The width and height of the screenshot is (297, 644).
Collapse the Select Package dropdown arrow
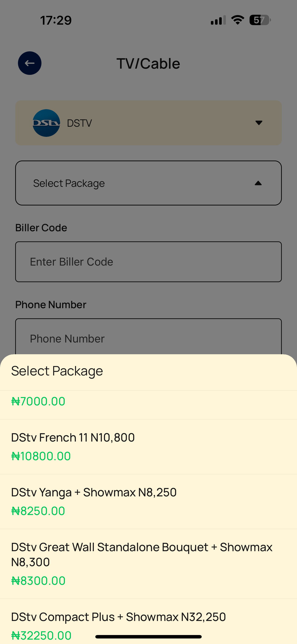(x=258, y=183)
